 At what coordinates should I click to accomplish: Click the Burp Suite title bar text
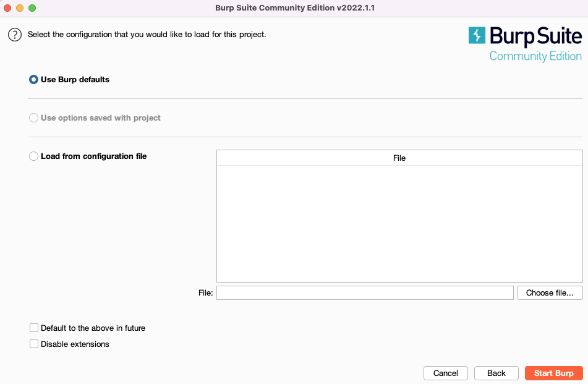[x=294, y=8]
